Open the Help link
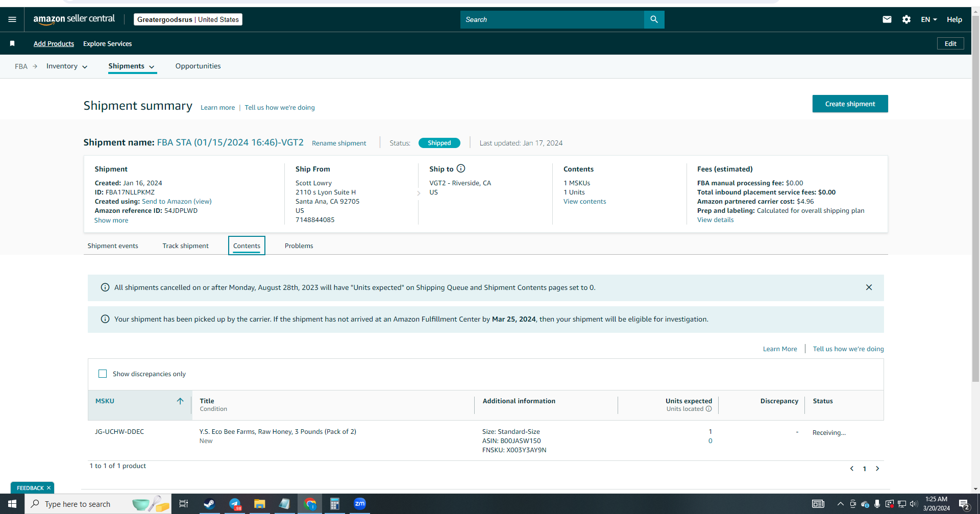This screenshot has width=980, height=514. coord(954,19)
